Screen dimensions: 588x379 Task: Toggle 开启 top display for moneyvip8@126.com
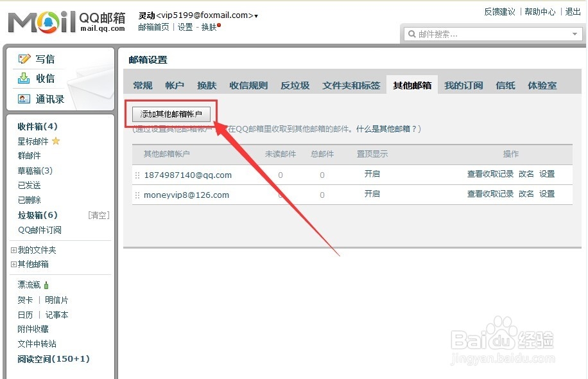[372, 193]
